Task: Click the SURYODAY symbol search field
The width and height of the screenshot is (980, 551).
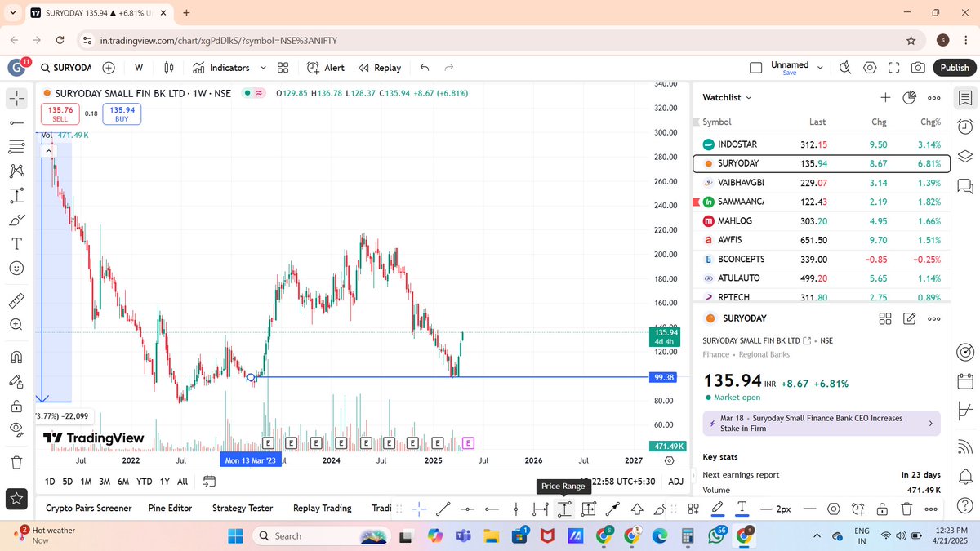Action: 65,68
